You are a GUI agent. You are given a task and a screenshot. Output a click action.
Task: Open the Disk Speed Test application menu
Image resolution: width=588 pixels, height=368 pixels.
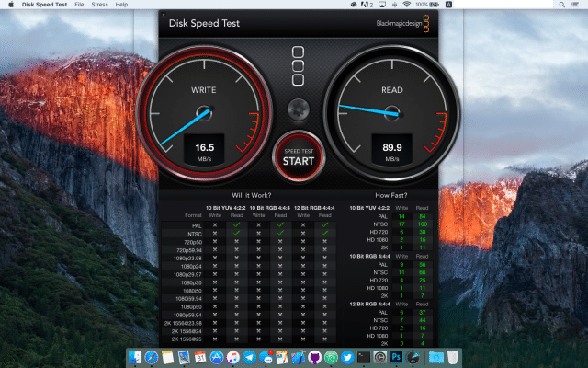(x=45, y=5)
